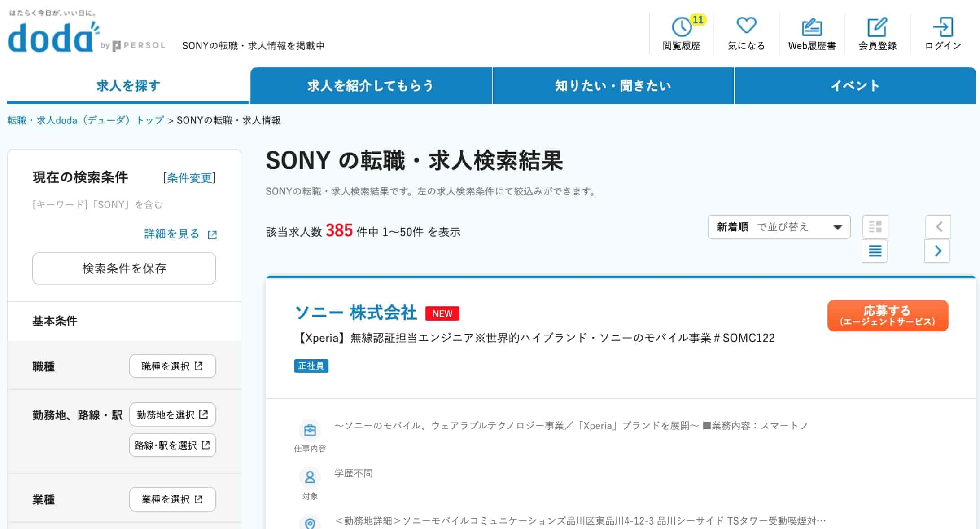Click the 学歴不問 text

pyautogui.click(x=354, y=473)
